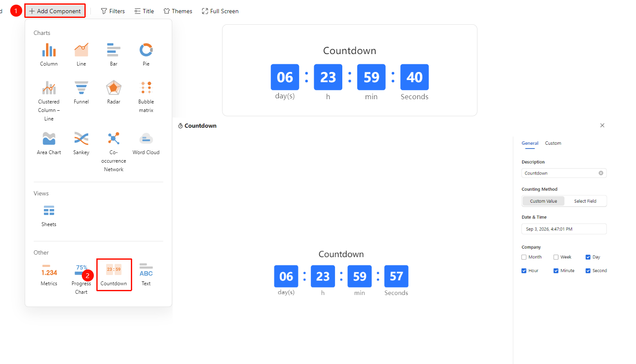Switch to the Custom tab

point(553,143)
